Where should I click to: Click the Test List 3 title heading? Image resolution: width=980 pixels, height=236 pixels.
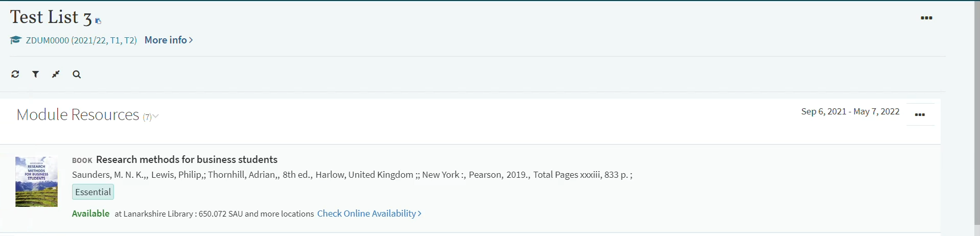click(x=51, y=17)
